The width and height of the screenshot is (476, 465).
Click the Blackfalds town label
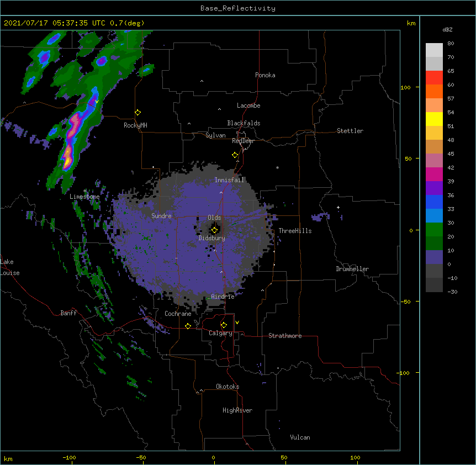244,123
